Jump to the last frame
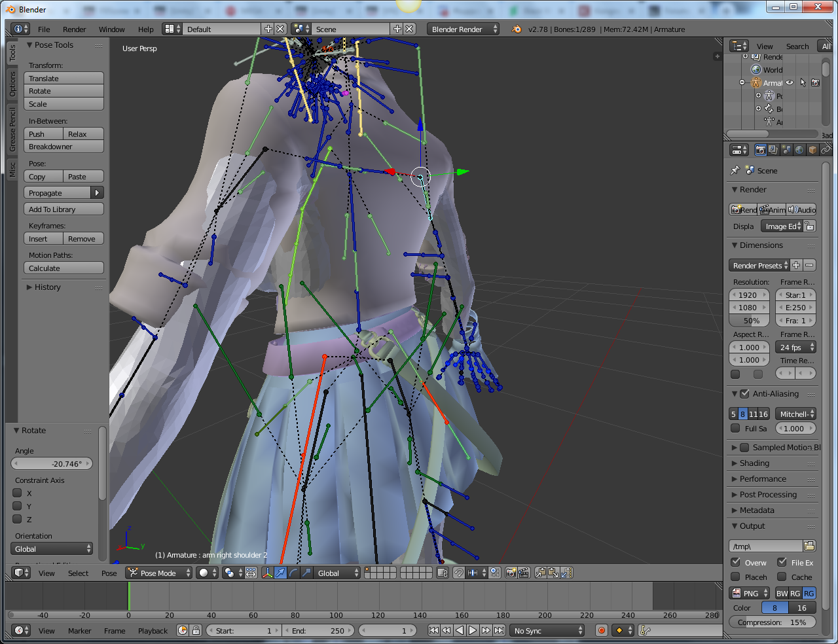This screenshot has width=838, height=644. (x=499, y=630)
